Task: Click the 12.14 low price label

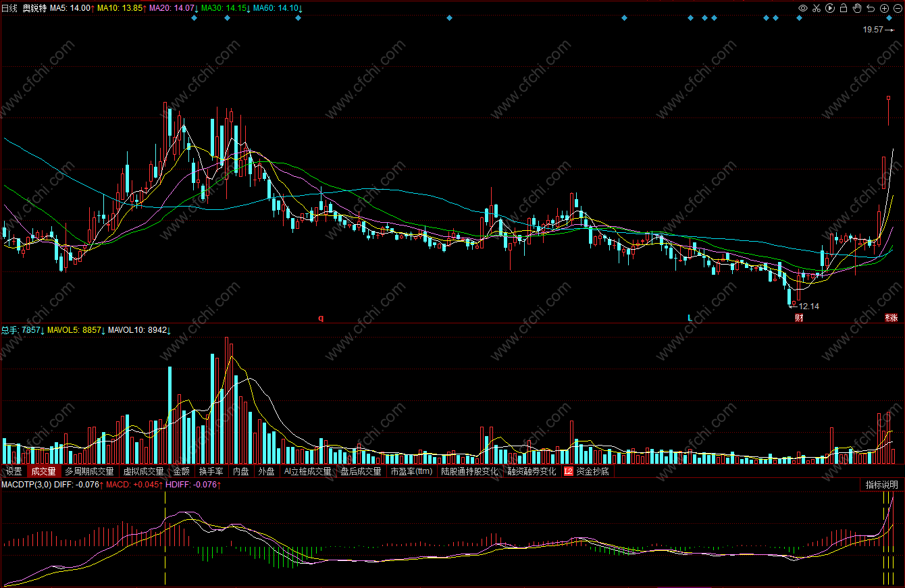Action: pos(808,306)
